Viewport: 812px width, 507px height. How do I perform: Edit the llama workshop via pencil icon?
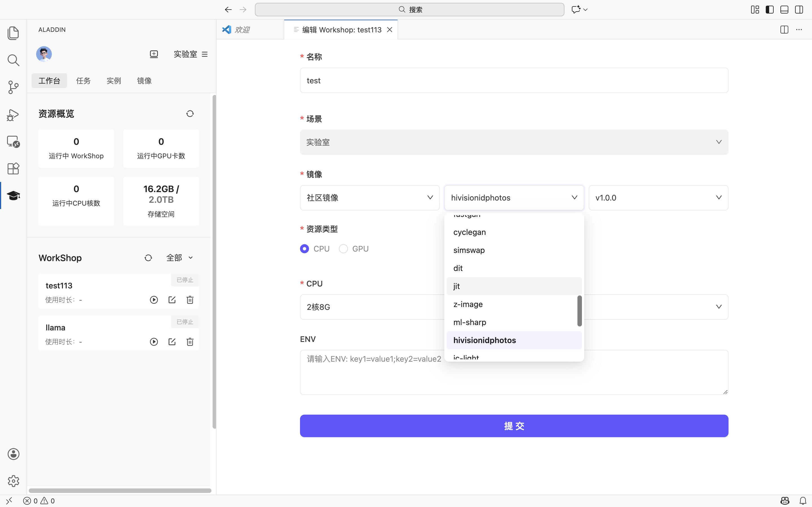(172, 342)
